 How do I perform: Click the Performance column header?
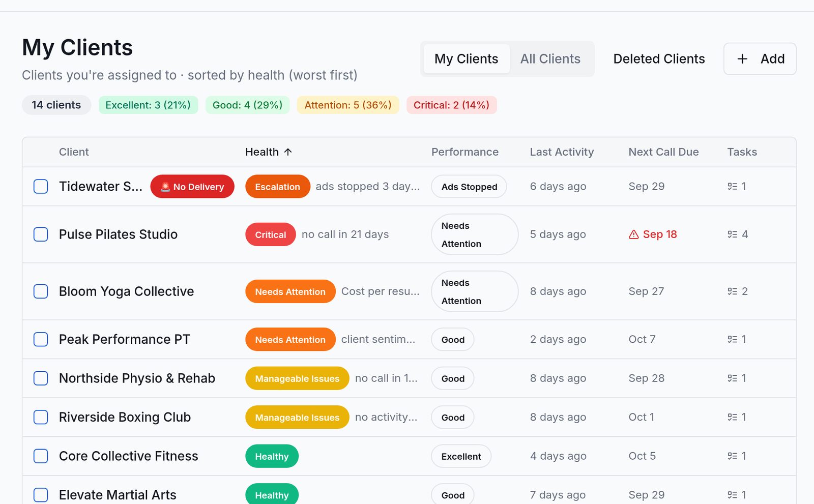(465, 152)
